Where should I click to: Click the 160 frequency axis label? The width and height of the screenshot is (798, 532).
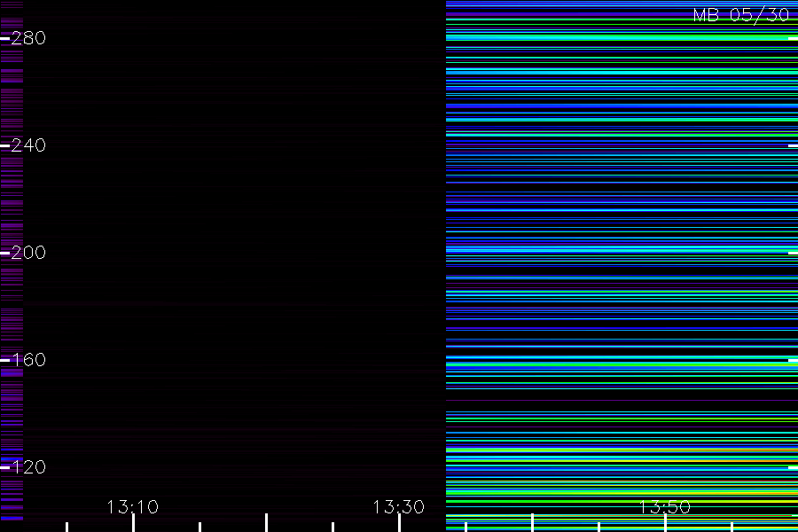[28, 360]
